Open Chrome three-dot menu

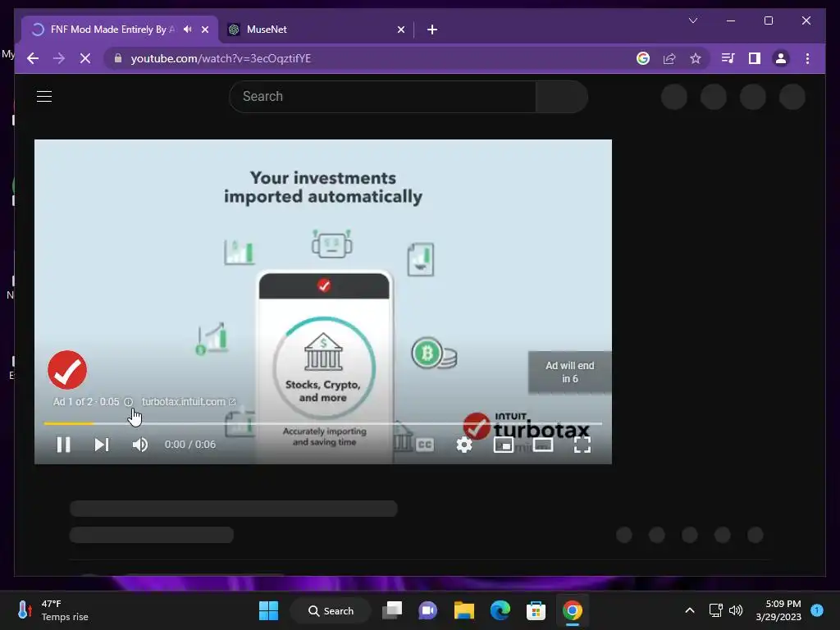pyautogui.click(x=807, y=58)
